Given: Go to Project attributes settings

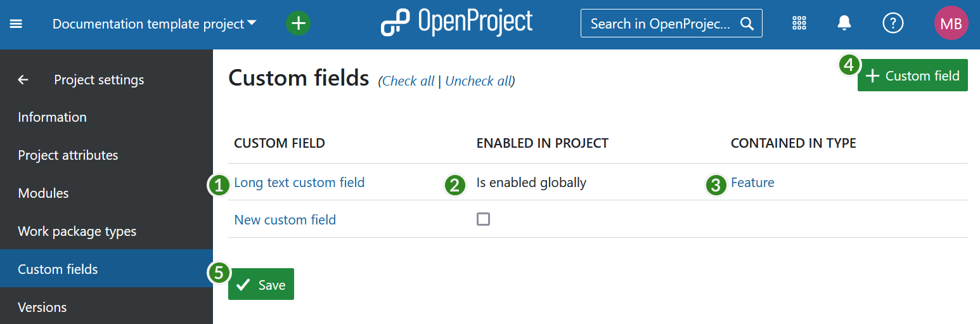Looking at the screenshot, I should 68,155.
